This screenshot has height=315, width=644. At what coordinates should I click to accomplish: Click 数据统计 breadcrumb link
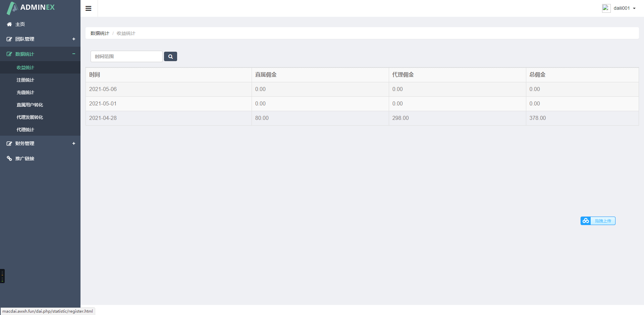coord(100,33)
